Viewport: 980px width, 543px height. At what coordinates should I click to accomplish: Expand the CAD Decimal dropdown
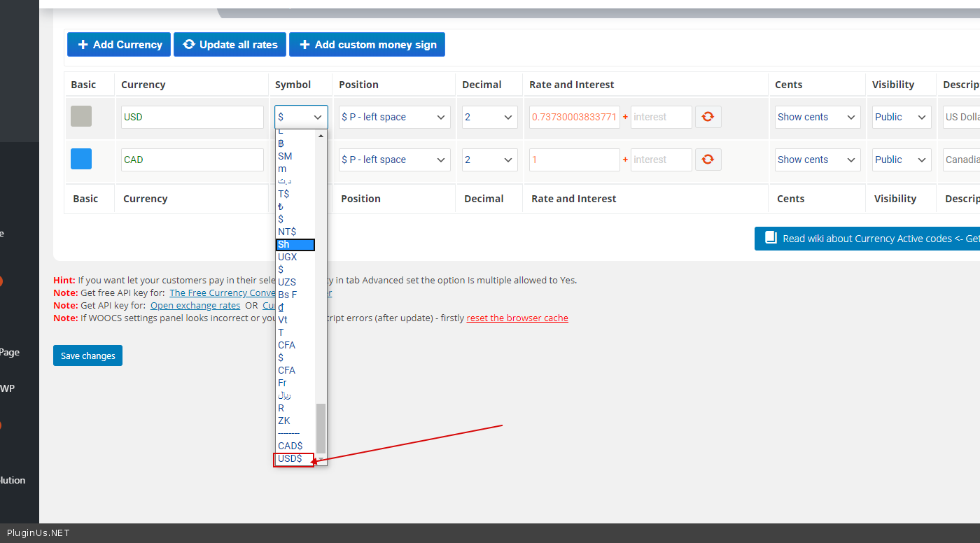tap(489, 160)
